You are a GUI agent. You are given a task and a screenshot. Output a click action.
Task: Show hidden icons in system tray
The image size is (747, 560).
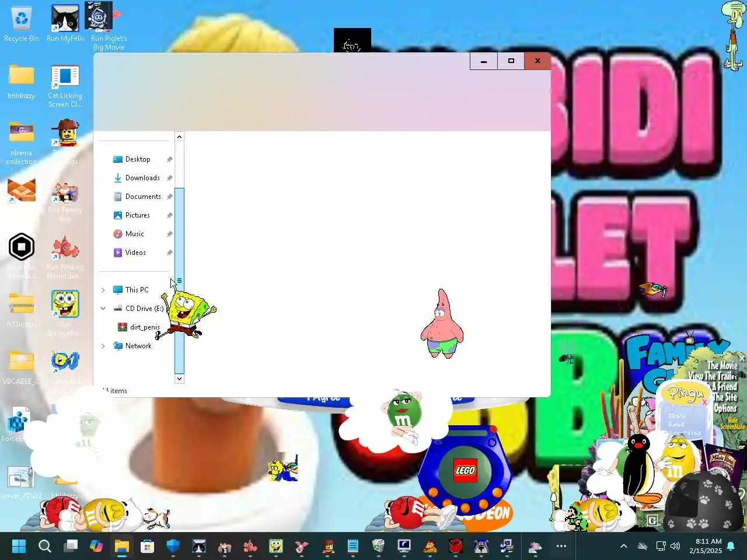click(x=623, y=546)
